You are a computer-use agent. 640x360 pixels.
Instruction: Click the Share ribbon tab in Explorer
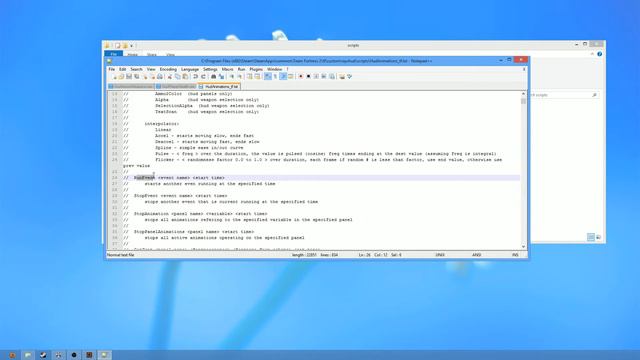[151, 54]
